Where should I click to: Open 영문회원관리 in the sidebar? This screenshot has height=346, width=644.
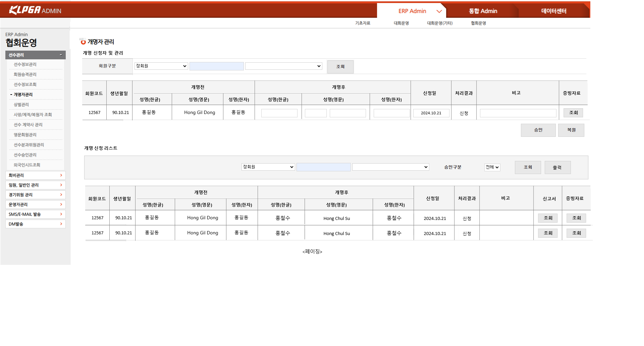pos(25,135)
